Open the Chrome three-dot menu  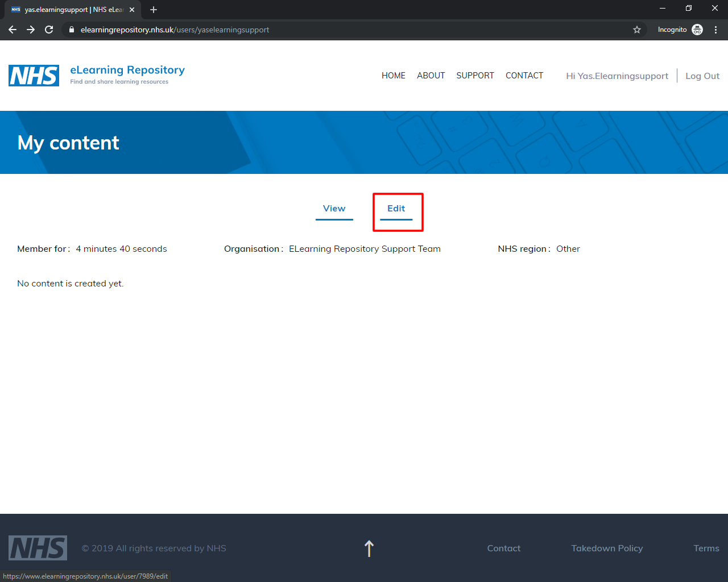click(715, 30)
